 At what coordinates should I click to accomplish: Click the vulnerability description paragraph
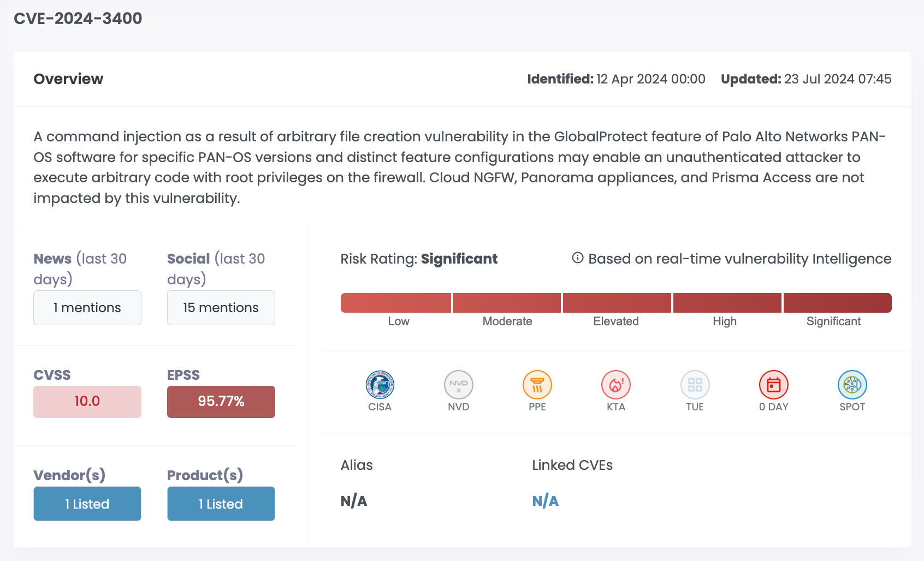point(460,167)
